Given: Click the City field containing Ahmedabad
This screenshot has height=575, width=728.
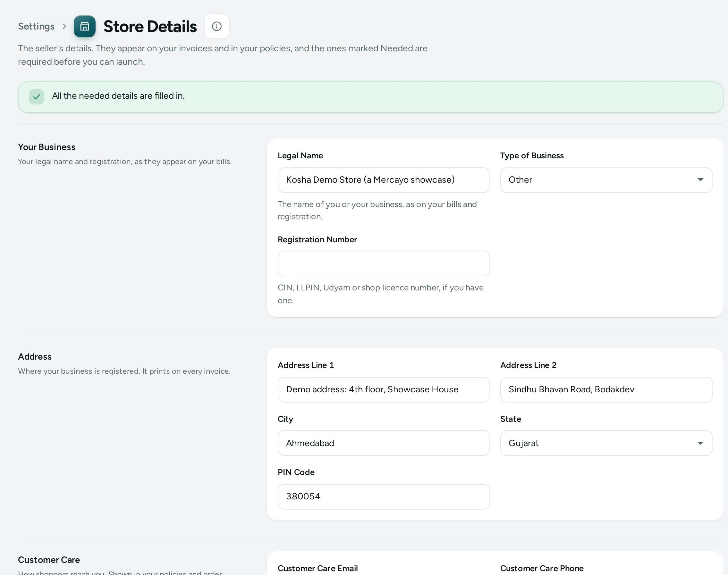Looking at the screenshot, I should 383,443.
